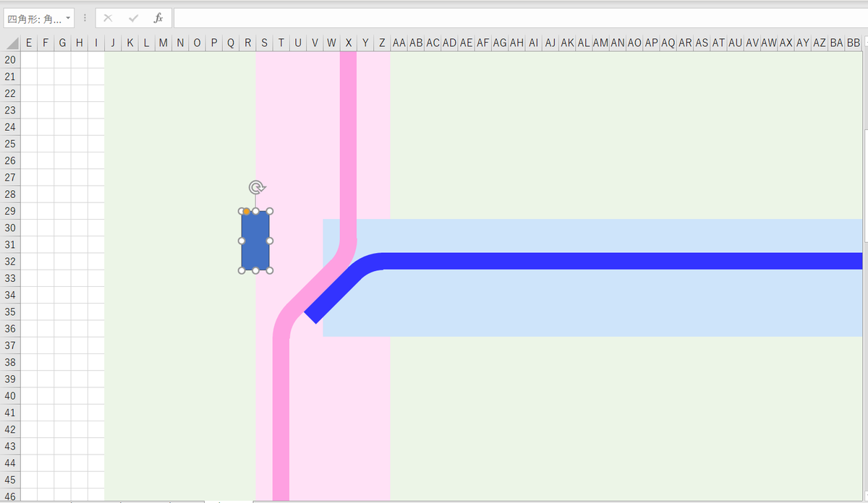Screen dimensions: 868x503
Task: Select row 38 header
Action: pos(10,362)
